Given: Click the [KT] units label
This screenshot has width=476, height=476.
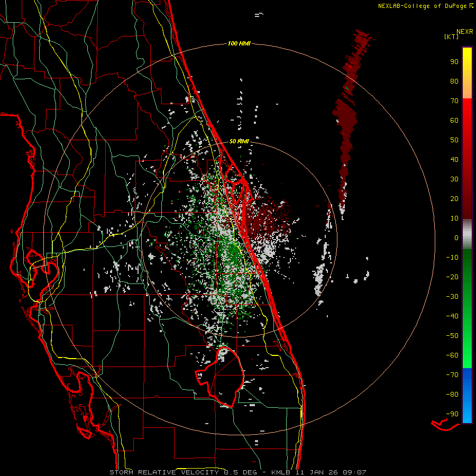Looking at the screenshot, I should click(452, 36).
